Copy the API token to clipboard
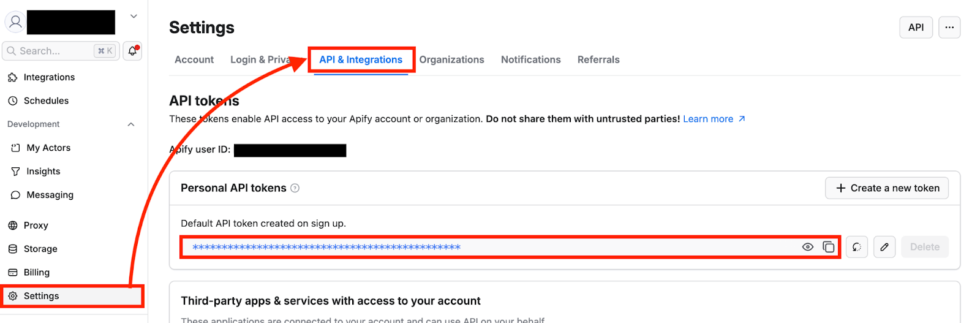The width and height of the screenshot is (980, 323). pos(828,247)
